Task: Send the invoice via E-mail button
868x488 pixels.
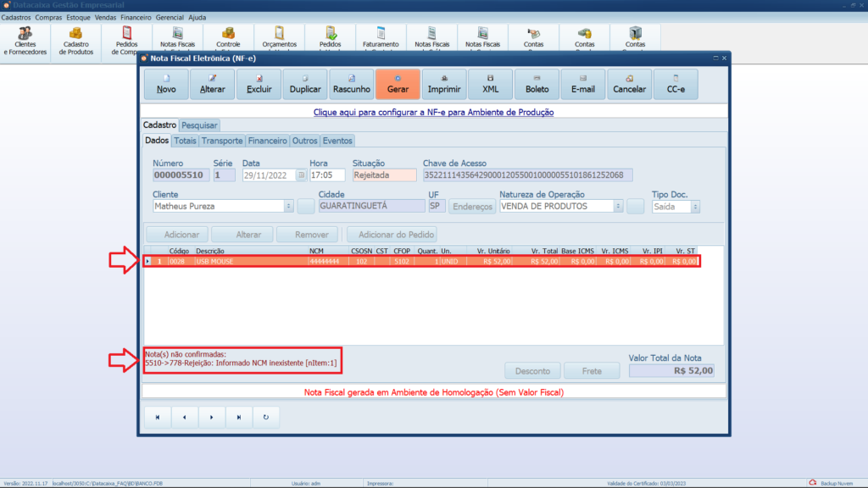Action: tap(583, 85)
